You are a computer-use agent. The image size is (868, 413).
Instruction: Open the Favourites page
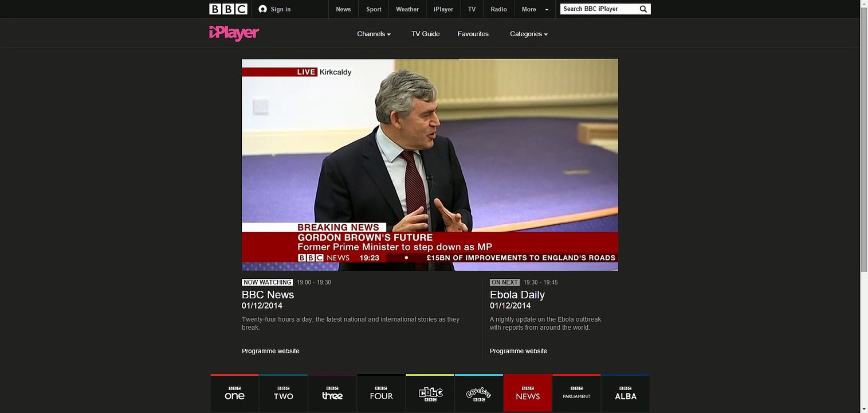473,34
